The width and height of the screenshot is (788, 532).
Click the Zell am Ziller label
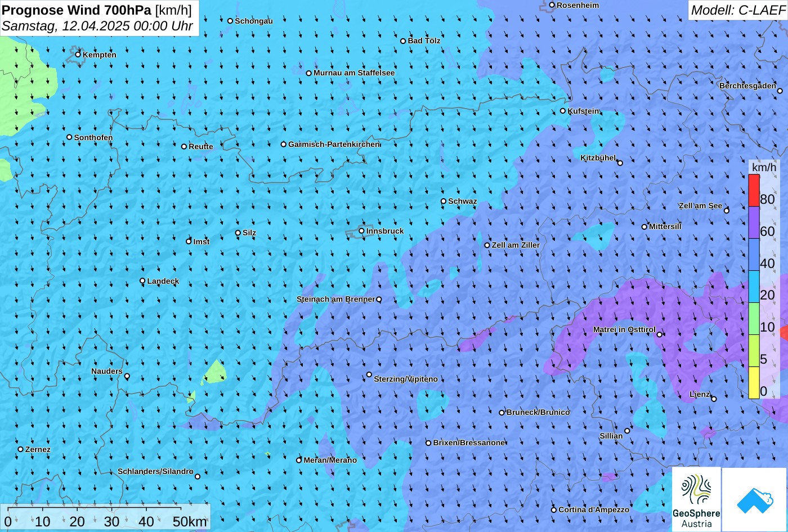pyautogui.click(x=516, y=245)
